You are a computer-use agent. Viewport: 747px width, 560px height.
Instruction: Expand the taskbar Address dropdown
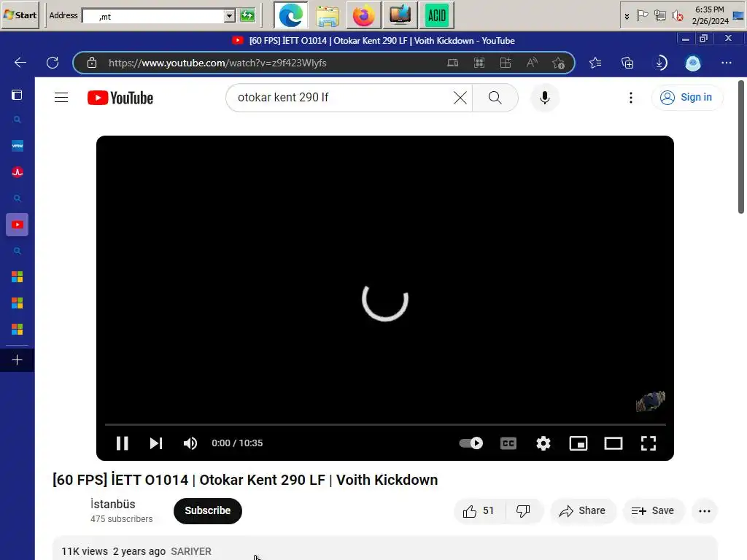pos(229,16)
